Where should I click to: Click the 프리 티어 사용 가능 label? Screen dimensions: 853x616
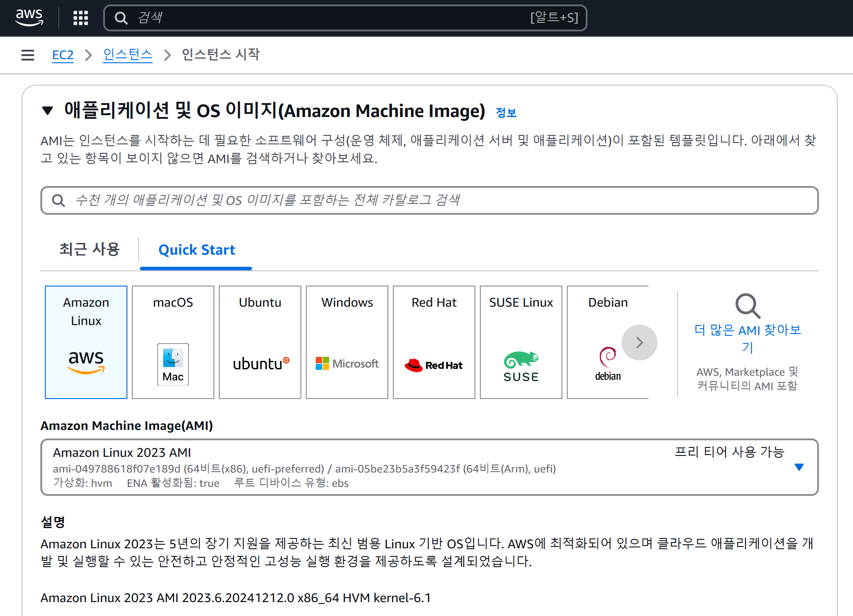(x=729, y=452)
